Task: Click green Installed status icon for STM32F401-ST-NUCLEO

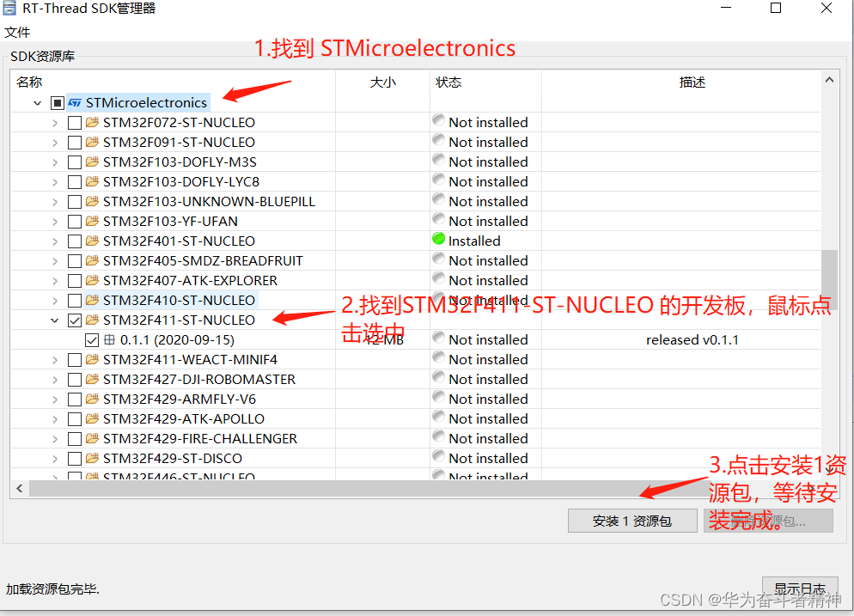Action: pyautogui.click(x=438, y=239)
